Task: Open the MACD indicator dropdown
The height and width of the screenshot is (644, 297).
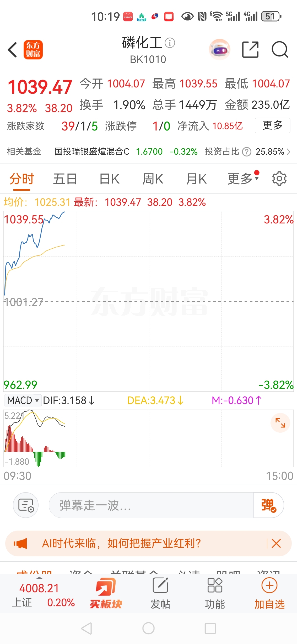Action: coord(23,401)
